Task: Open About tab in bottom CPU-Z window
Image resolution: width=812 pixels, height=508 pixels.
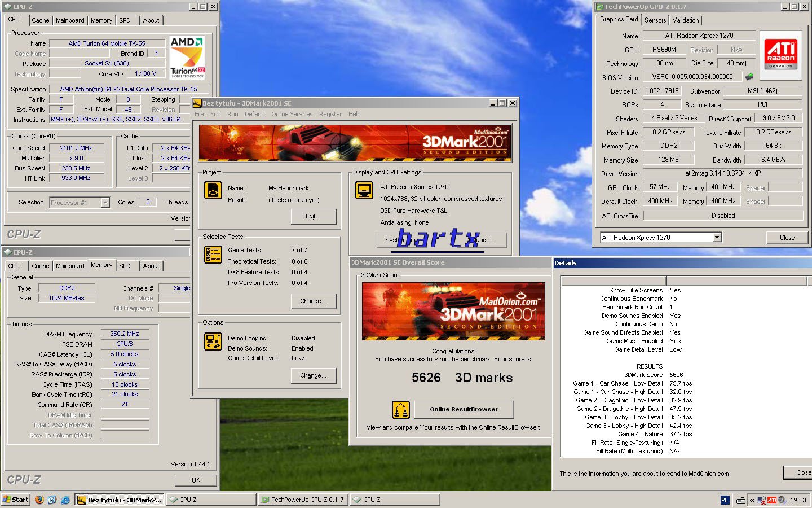Action: tap(151, 266)
